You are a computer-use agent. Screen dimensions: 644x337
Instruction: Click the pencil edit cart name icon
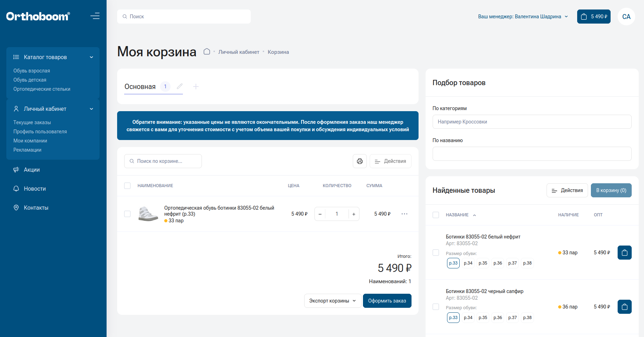(x=180, y=87)
